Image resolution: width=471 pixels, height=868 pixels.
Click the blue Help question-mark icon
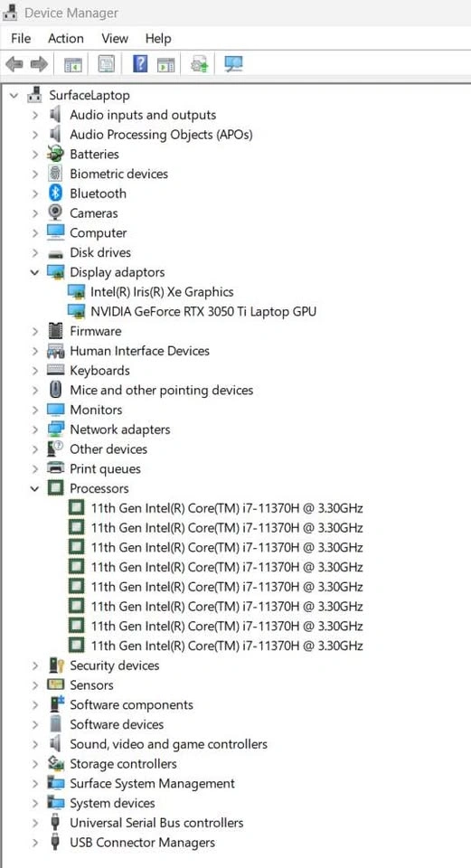[140, 64]
